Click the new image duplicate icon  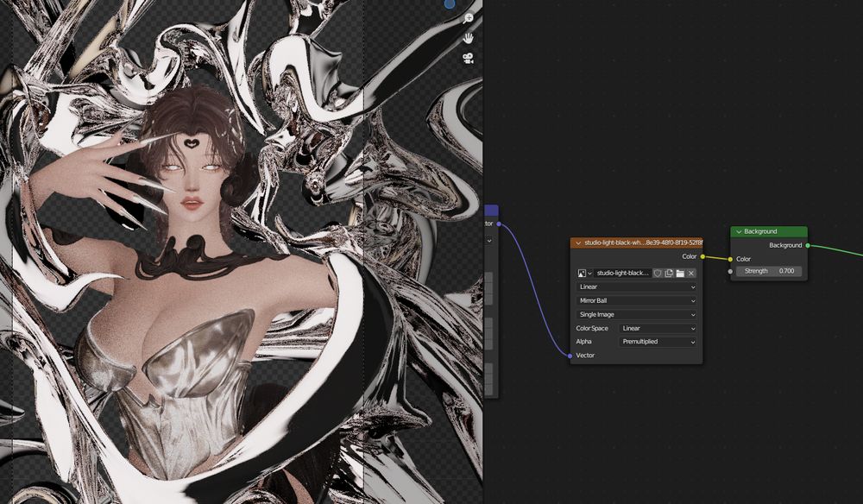pos(669,273)
